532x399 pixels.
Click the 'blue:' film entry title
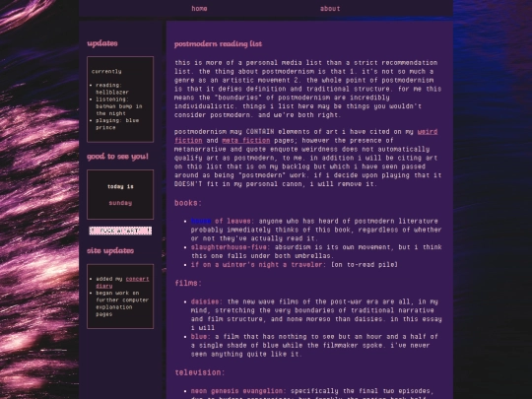(201, 337)
